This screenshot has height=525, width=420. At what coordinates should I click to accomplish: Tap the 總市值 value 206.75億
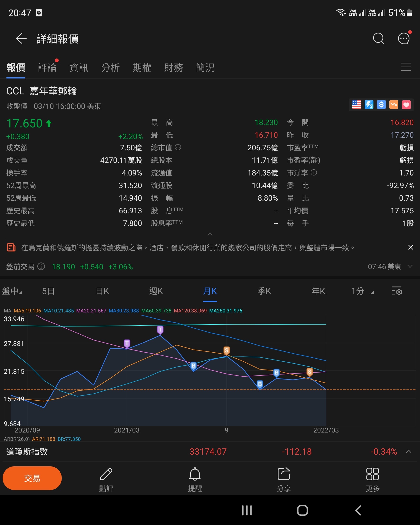tap(262, 148)
